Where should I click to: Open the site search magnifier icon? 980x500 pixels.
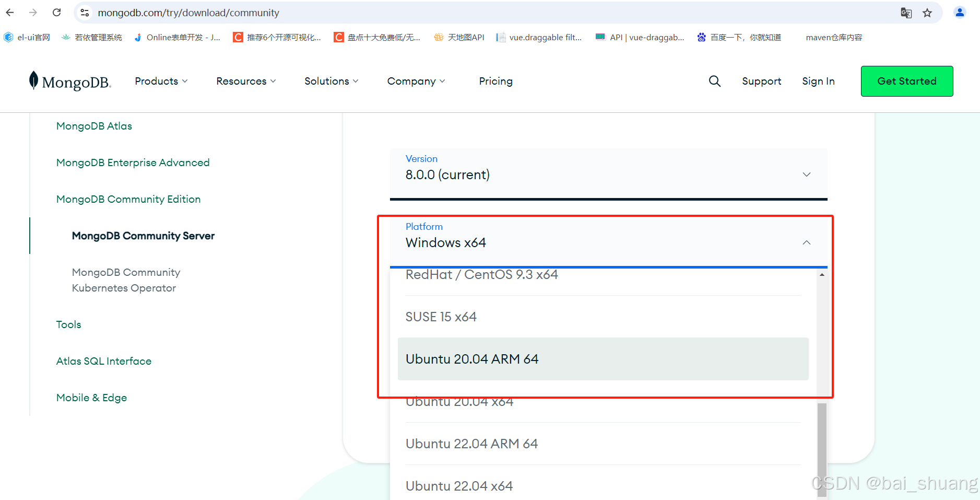(x=715, y=81)
